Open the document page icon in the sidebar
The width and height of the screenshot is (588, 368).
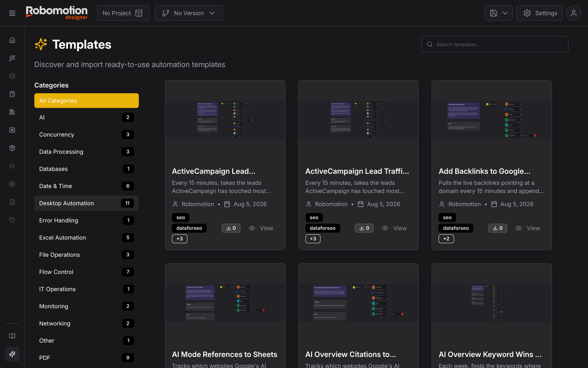coord(12,202)
